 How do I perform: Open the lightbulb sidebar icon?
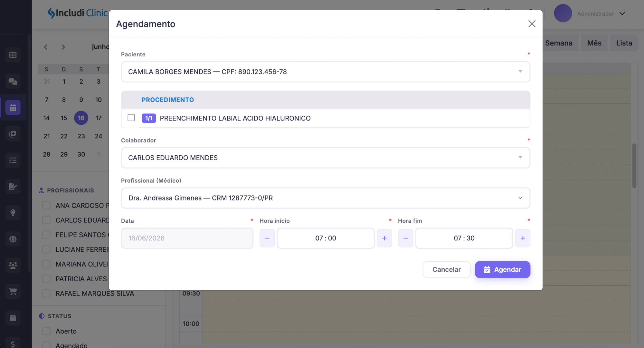(x=13, y=213)
